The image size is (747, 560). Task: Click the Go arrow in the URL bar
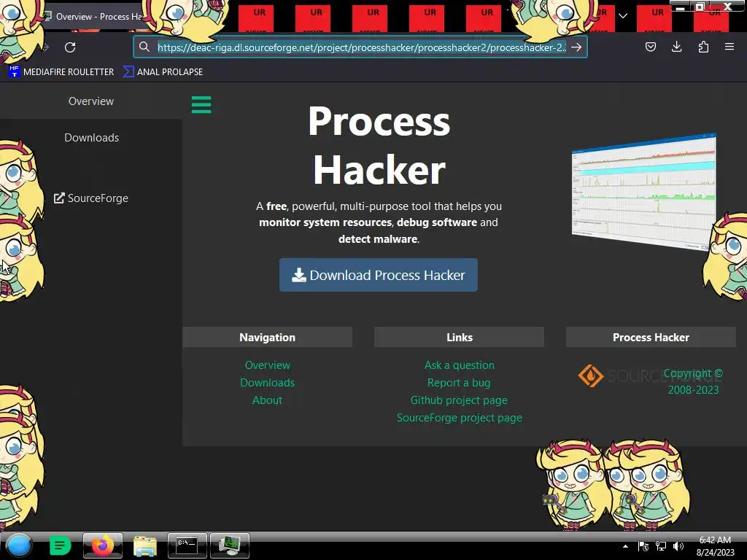pos(576,47)
